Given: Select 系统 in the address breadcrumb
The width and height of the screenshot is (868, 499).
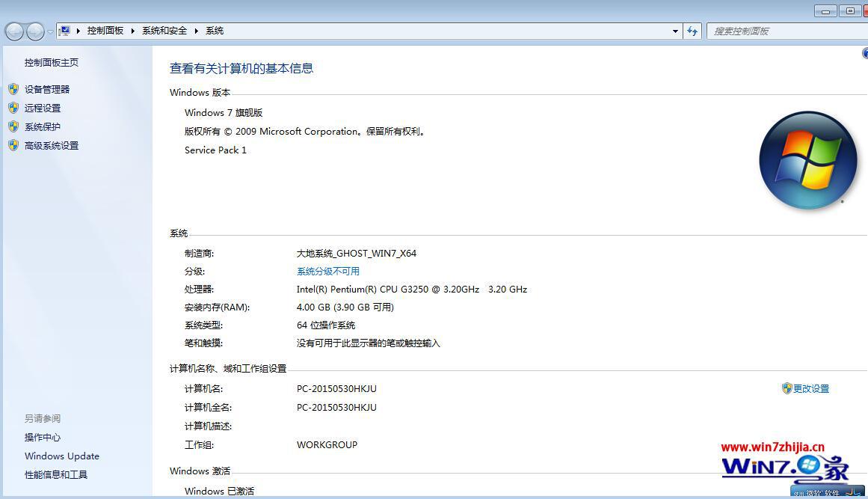Looking at the screenshot, I should click(215, 31).
